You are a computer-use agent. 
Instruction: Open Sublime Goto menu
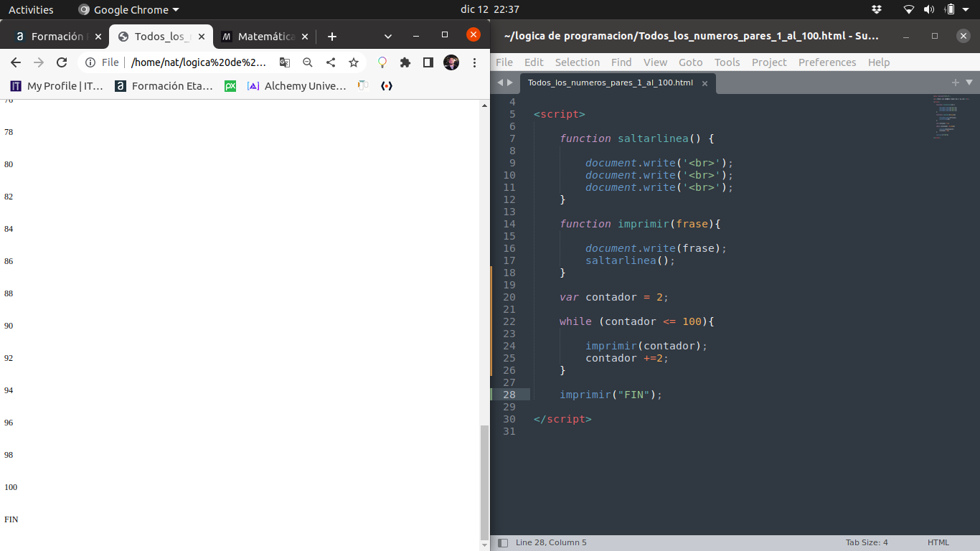click(690, 62)
